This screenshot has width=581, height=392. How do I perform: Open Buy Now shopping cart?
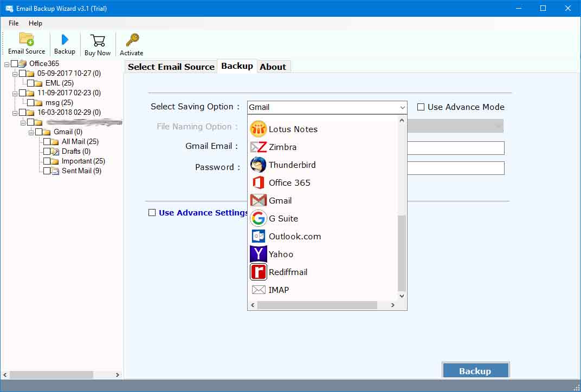click(x=98, y=41)
